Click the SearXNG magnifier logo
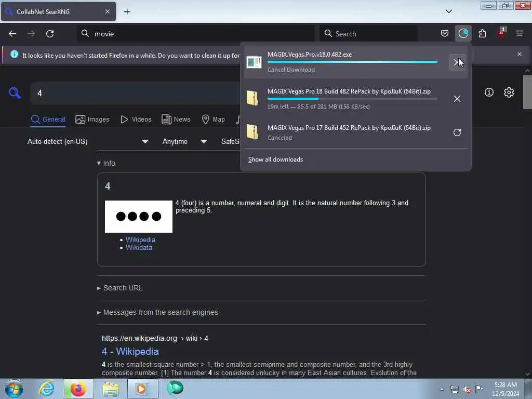The width and height of the screenshot is (532, 399). (x=15, y=92)
